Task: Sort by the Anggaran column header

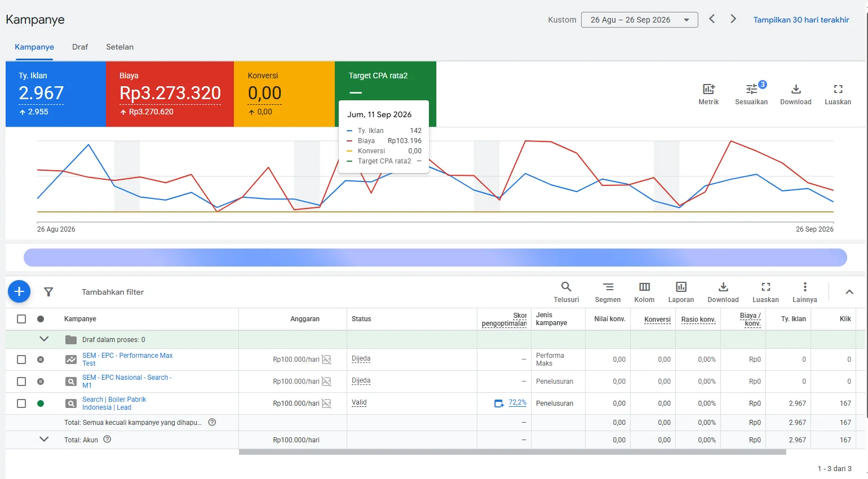Action: click(x=305, y=319)
